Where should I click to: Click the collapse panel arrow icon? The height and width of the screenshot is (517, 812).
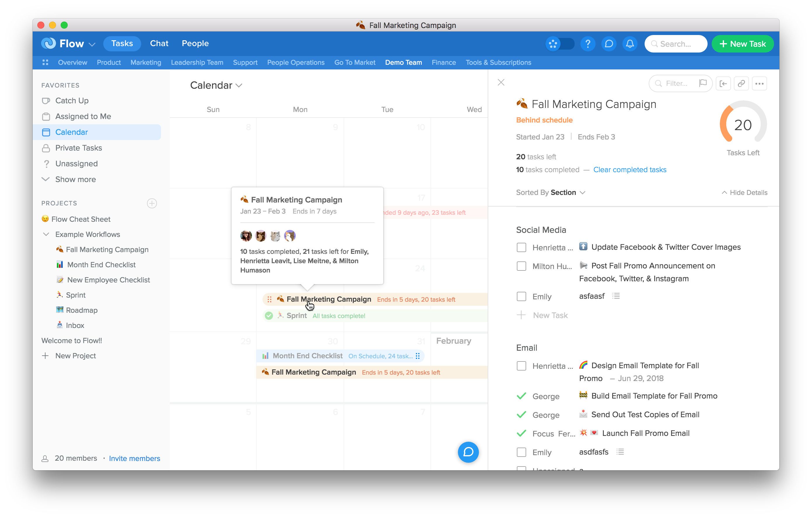tap(723, 84)
